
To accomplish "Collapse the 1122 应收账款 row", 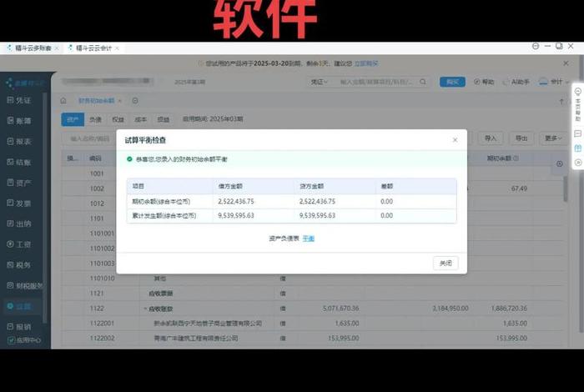I will (x=145, y=309).
